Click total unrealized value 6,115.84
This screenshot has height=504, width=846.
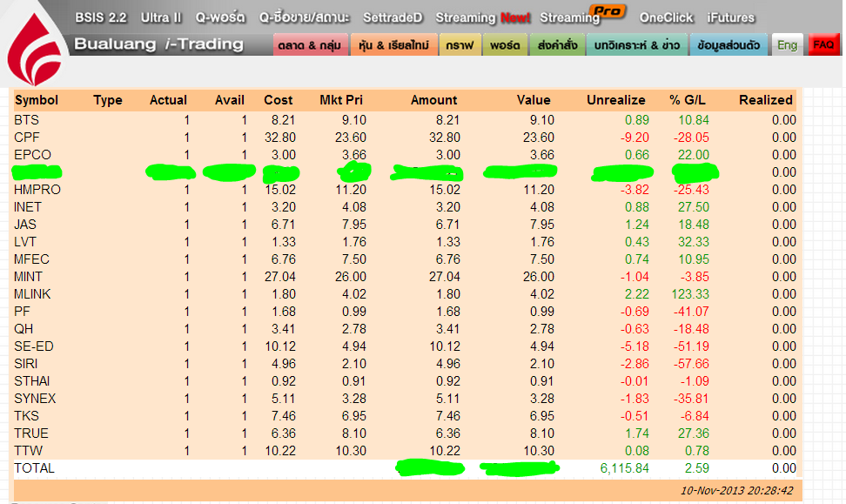pyautogui.click(x=625, y=467)
